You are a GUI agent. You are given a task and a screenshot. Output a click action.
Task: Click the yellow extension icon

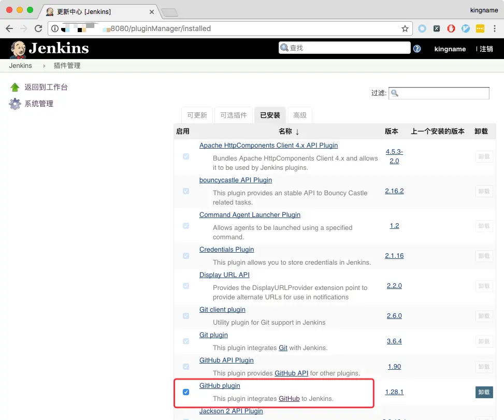click(480, 28)
